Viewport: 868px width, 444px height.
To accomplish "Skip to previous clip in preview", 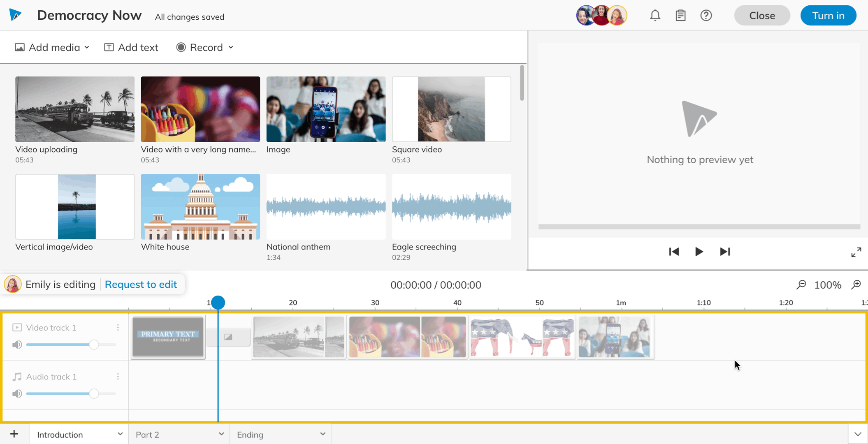I will coord(674,252).
